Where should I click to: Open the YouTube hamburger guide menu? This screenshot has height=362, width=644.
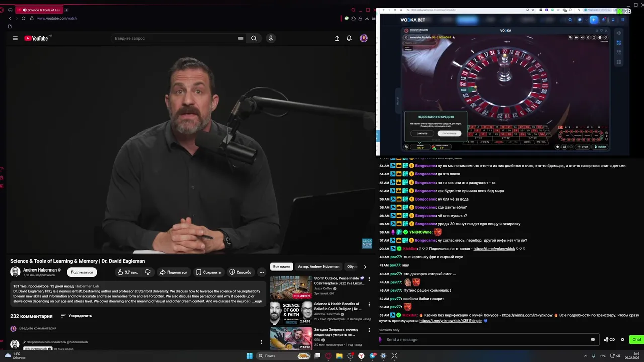pos(15,38)
